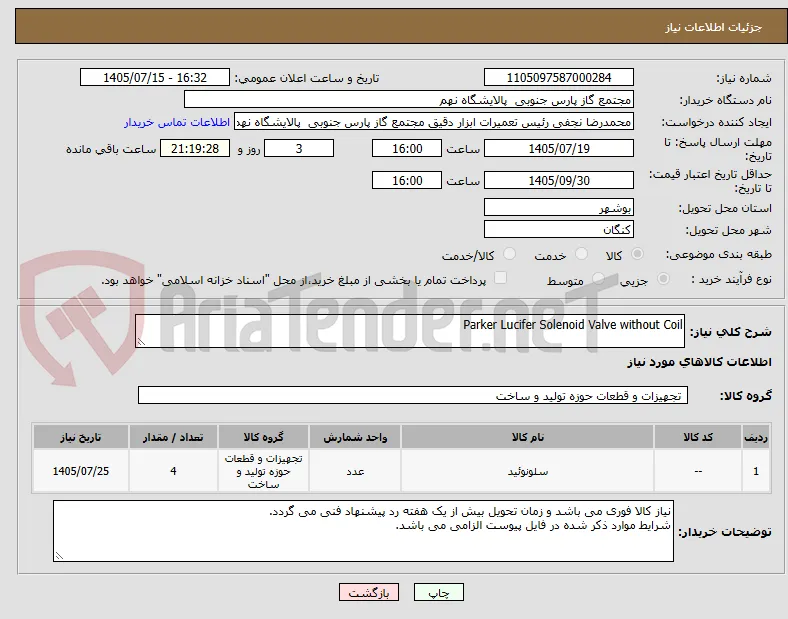
Task: Click the goods group field تجهیزات و قطعات
Action: coord(413,395)
